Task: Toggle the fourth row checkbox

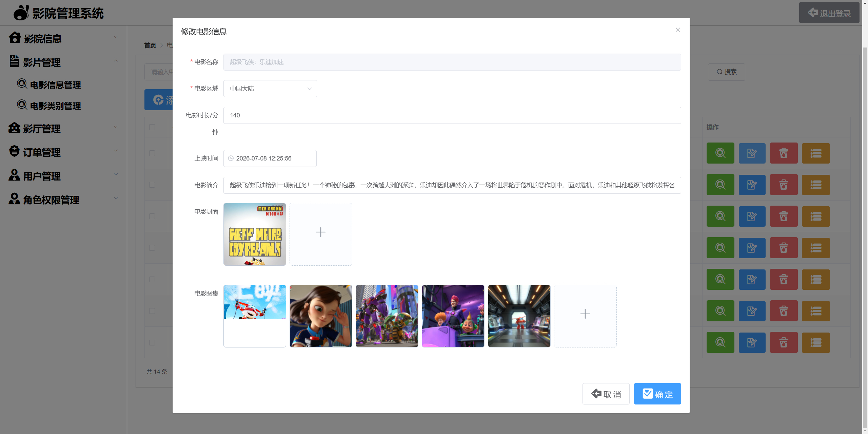Action: [152, 248]
